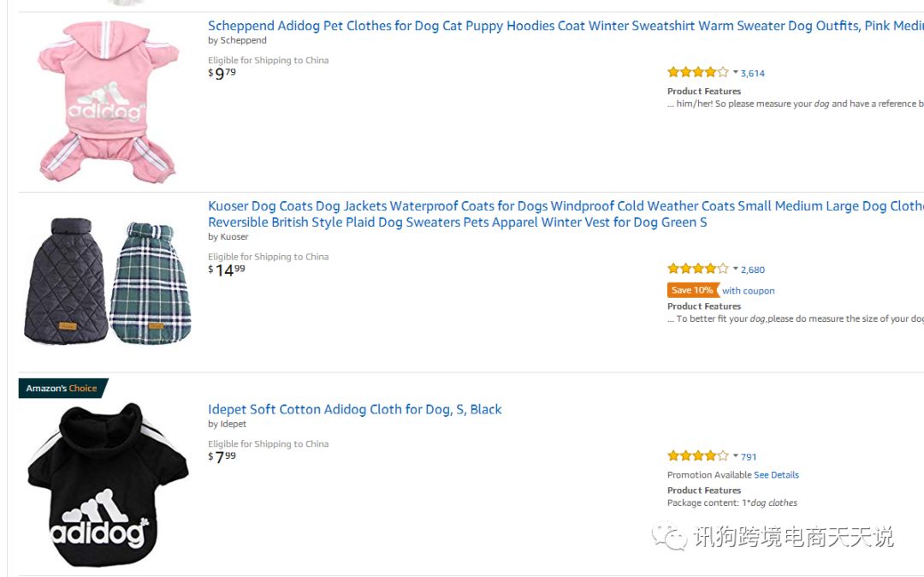
Task: Expand rating dropdown arrow beside 3,614 reviews
Action: coord(736,73)
